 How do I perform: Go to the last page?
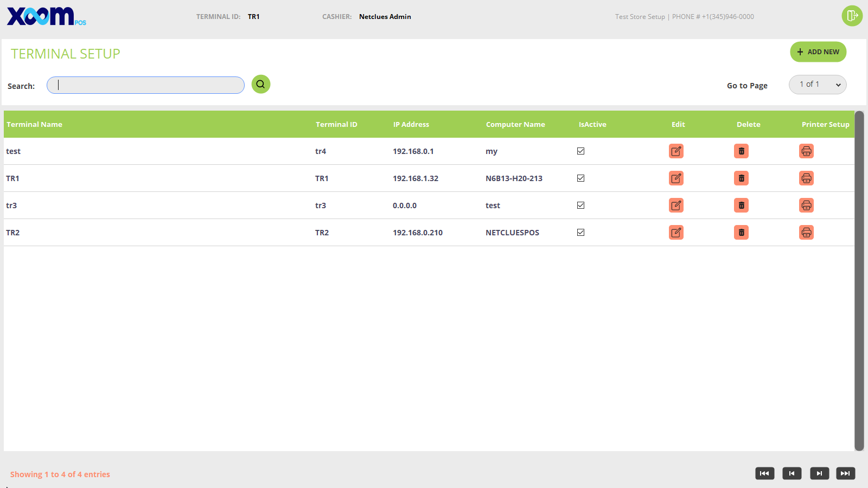click(x=845, y=473)
